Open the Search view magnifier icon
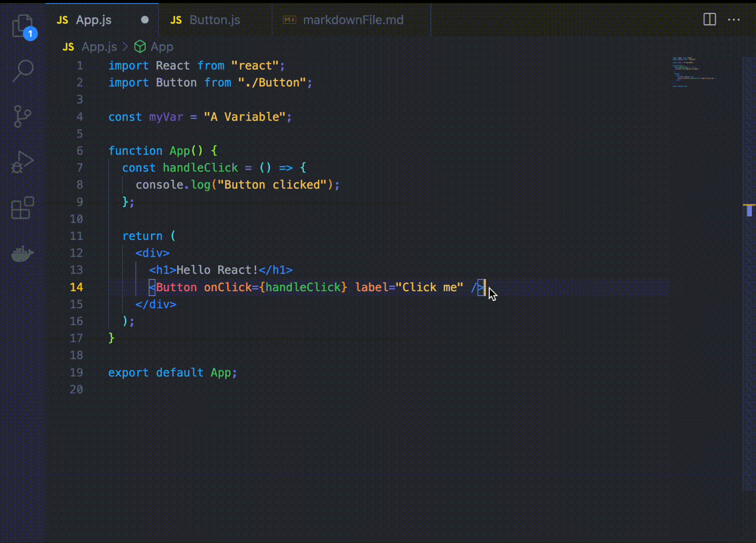This screenshot has width=756, height=543. 23,71
